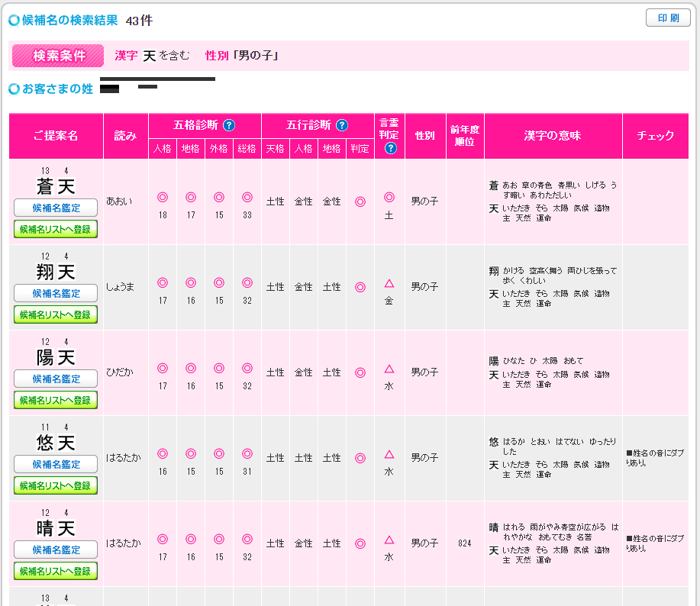Image resolution: width=700 pixels, height=606 pixels.
Task: Open help icon beside 五格診断
Action: (x=229, y=125)
